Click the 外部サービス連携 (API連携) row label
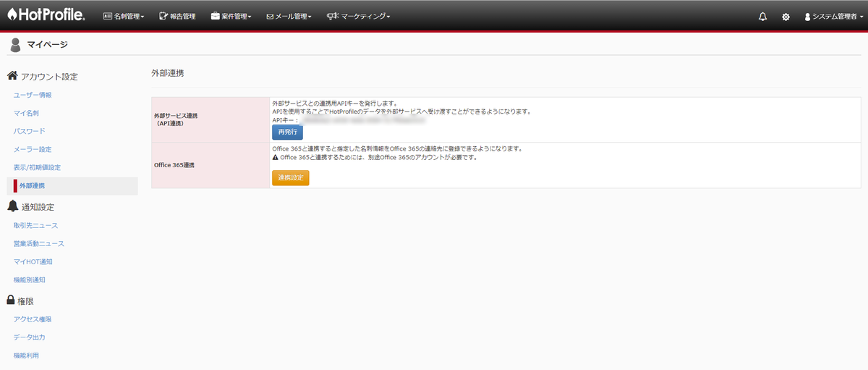The height and width of the screenshot is (370, 868). pos(176,119)
